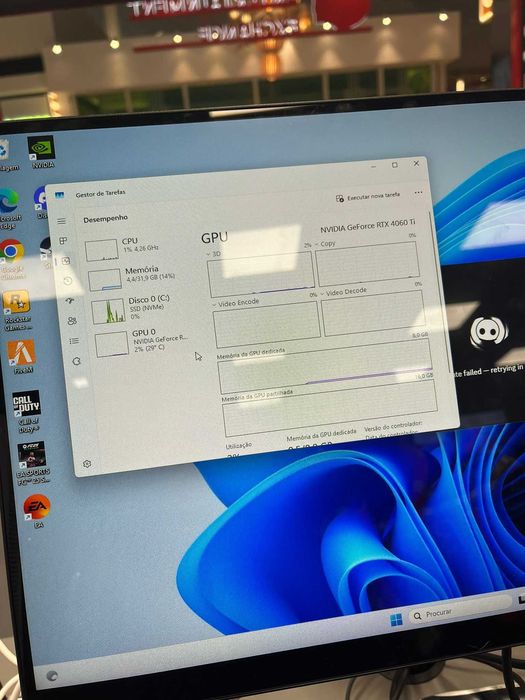Click Executar nova tarefa button
This screenshot has width=525, height=700.
tap(368, 196)
